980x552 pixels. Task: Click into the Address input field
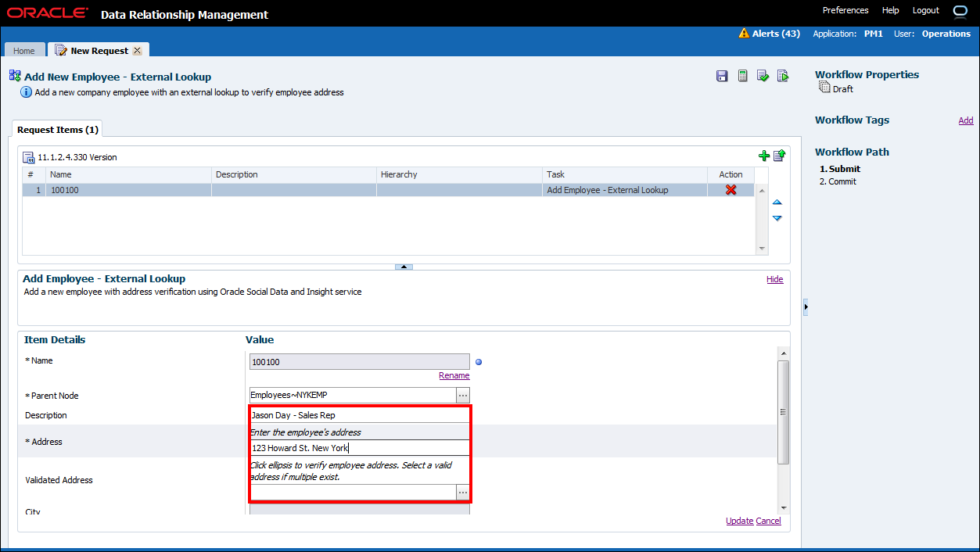(359, 448)
